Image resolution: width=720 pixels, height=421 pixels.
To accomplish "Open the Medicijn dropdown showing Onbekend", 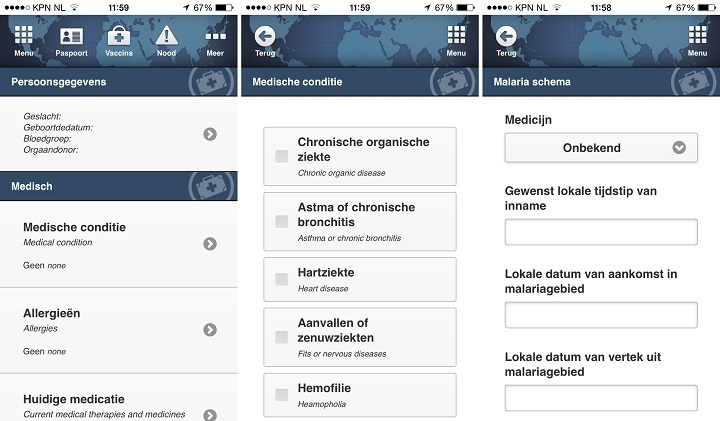I will (601, 148).
